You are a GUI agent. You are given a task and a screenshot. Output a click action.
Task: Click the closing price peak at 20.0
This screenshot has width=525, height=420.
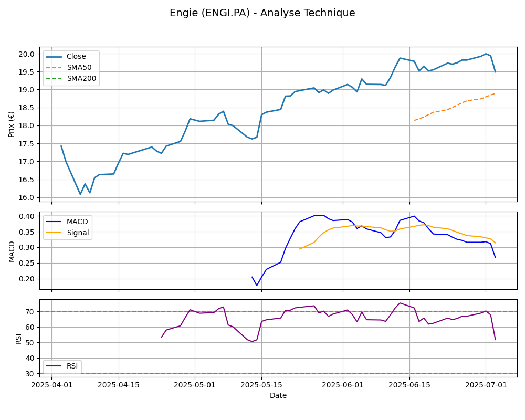click(x=486, y=54)
